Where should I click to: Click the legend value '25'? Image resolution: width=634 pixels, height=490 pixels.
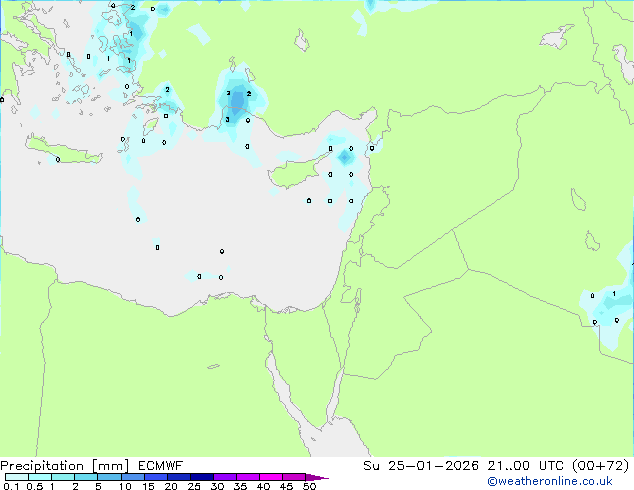(194, 486)
